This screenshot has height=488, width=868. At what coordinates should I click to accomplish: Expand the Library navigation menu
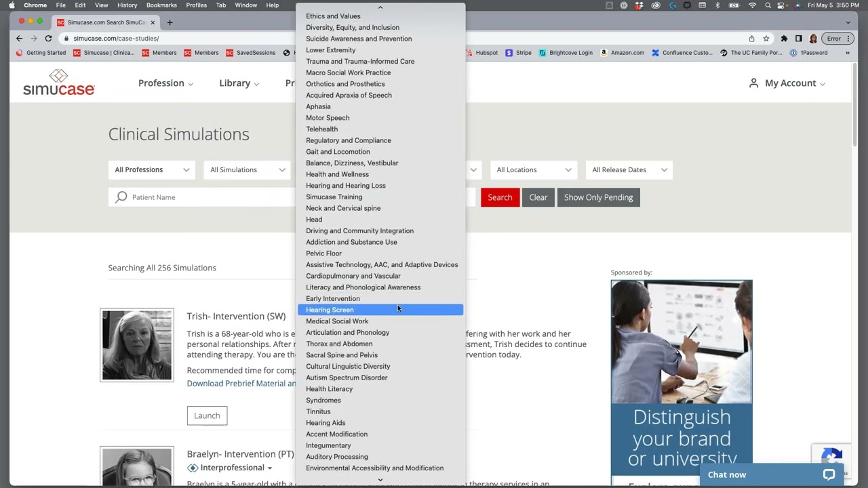pyautogui.click(x=239, y=83)
